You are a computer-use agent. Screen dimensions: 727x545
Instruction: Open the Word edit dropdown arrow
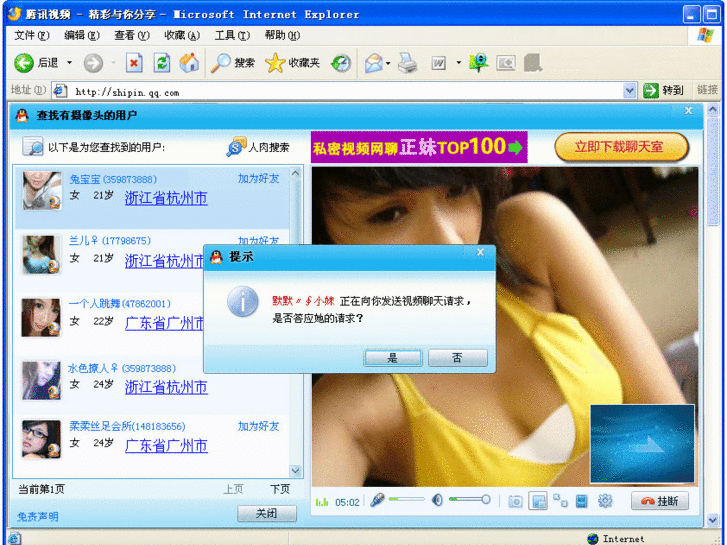point(459,63)
